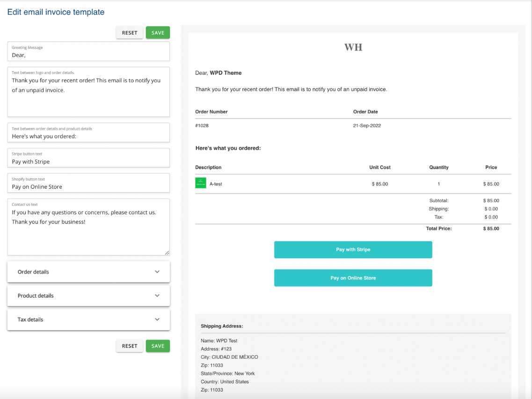Image resolution: width=532 pixels, height=399 pixels.
Task: Edit the Stripe button text field
Action: 88,162
